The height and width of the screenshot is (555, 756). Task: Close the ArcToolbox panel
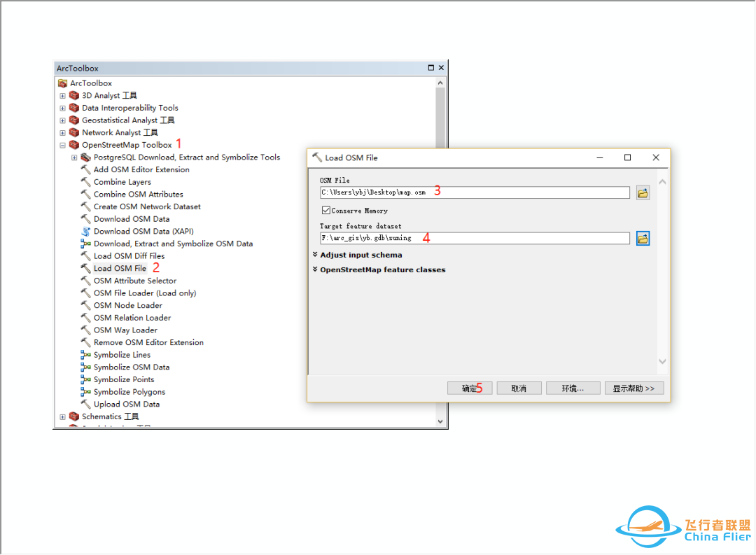pyautogui.click(x=441, y=68)
